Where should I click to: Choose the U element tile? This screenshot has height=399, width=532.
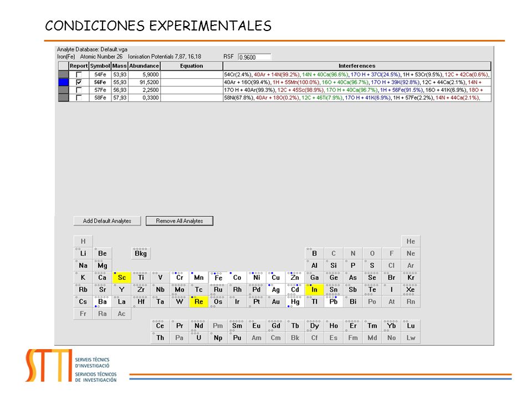pos(199,337)
